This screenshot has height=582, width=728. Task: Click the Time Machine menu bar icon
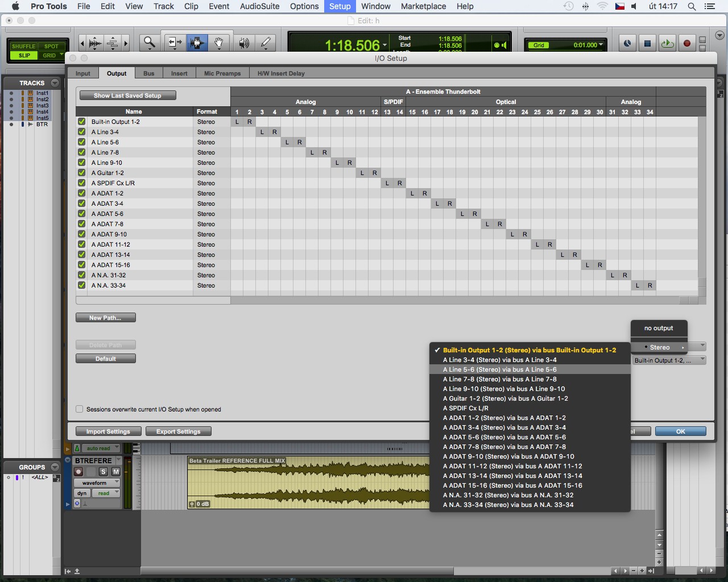pos(568,6)
